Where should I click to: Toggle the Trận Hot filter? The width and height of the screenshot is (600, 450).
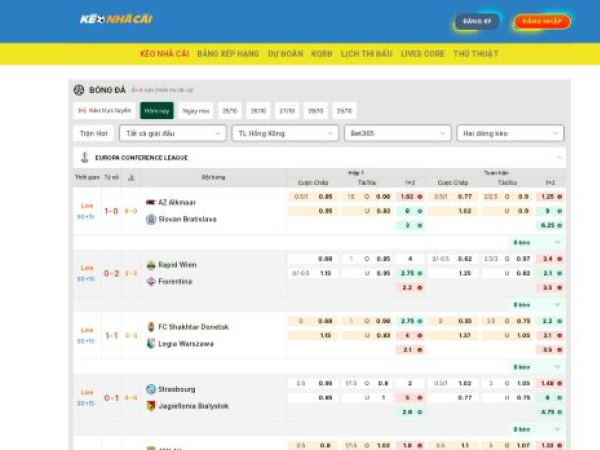[x=94, y=133]
